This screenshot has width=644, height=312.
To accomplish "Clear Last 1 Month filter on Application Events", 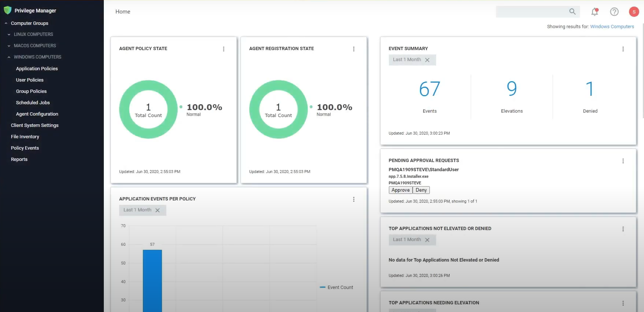I will (x=158, y=210).
